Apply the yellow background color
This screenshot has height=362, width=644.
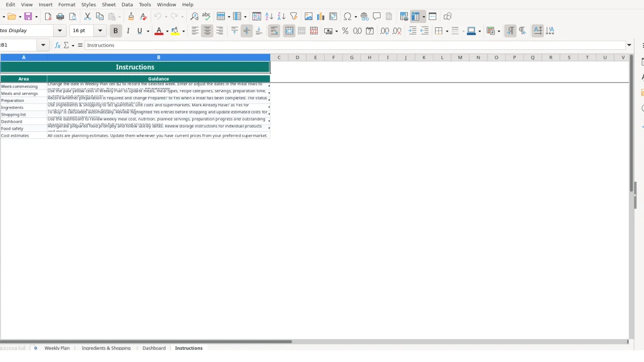(x=175, y=31)
